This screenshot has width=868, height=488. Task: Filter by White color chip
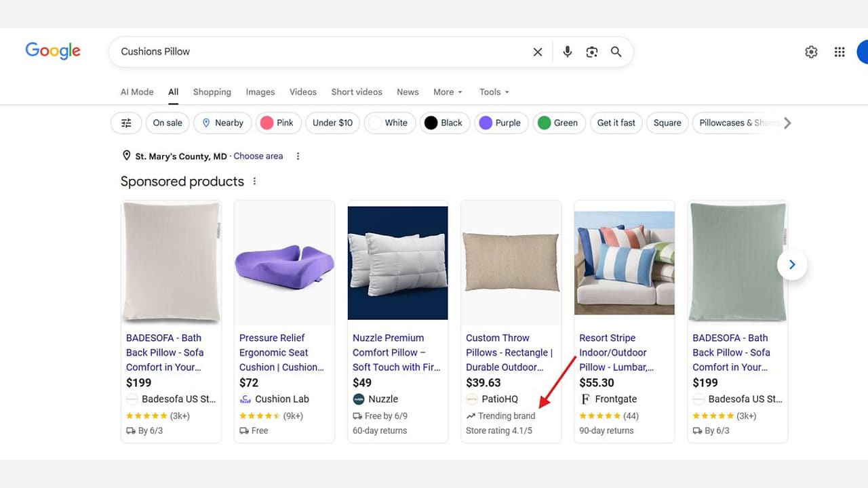(x=390, y=123)
